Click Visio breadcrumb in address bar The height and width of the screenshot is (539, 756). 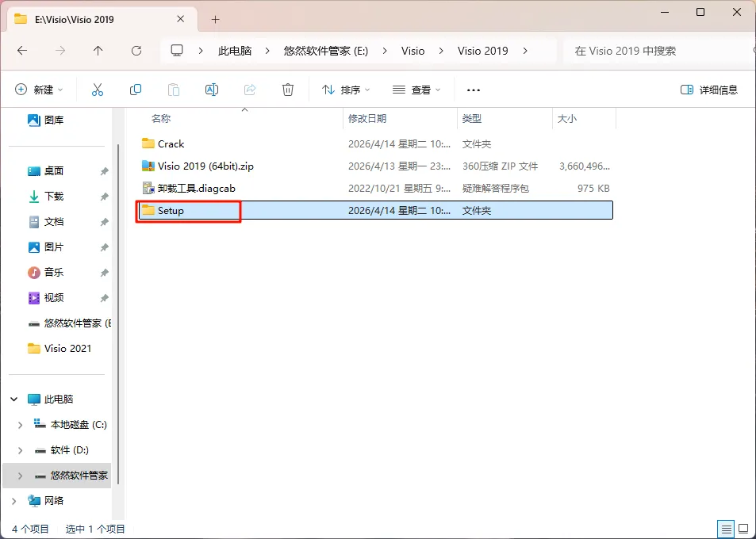[413, 51]
